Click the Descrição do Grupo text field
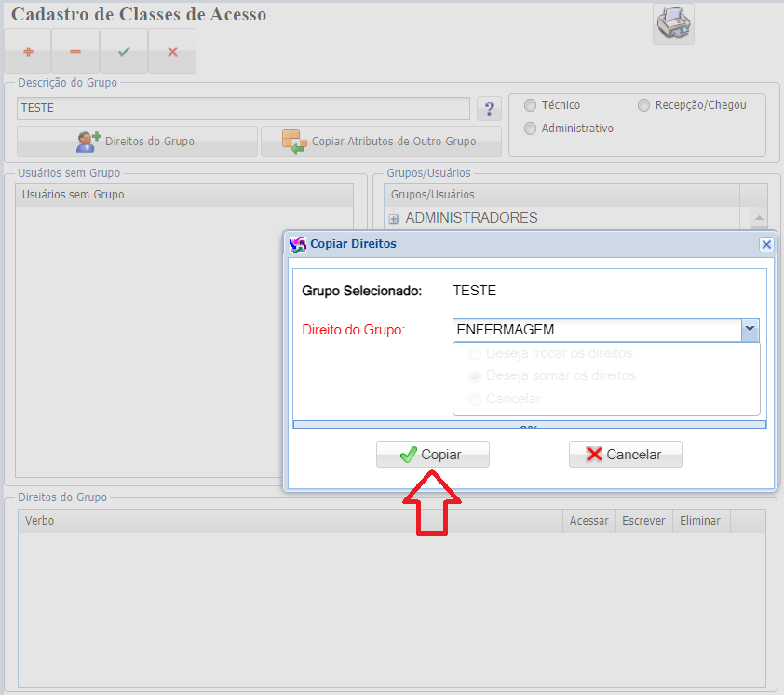Image resolution: width=784 pixels, height=695 pixels. tap(243, 109)
